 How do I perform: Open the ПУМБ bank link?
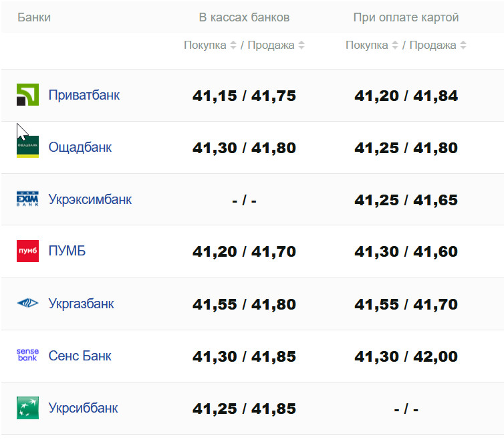pos(67,251)
